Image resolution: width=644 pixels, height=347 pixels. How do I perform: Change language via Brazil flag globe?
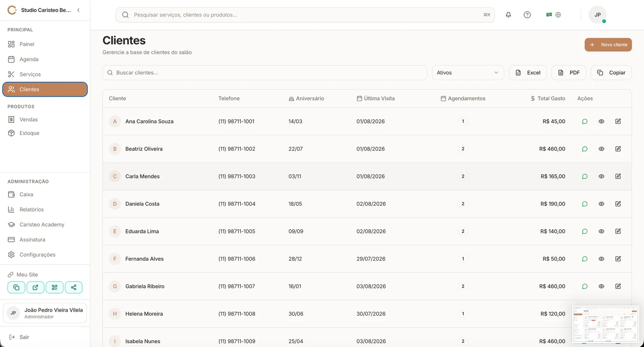554,15
